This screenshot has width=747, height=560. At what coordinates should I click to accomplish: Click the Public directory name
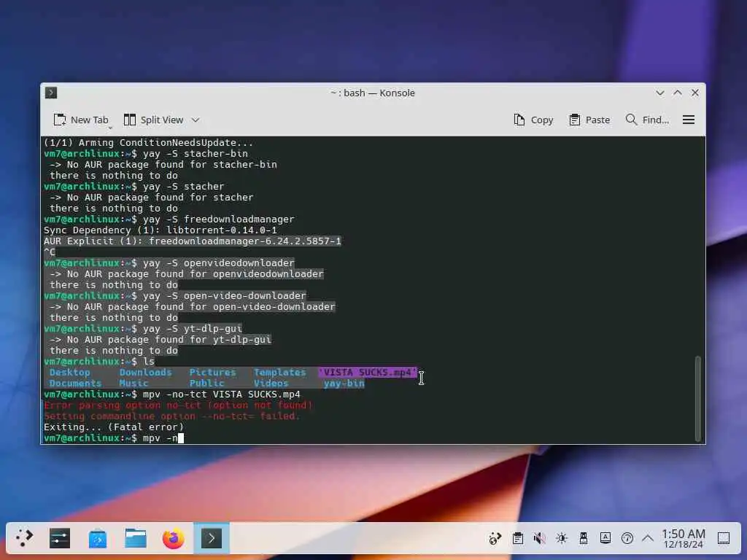click(206, 384)
